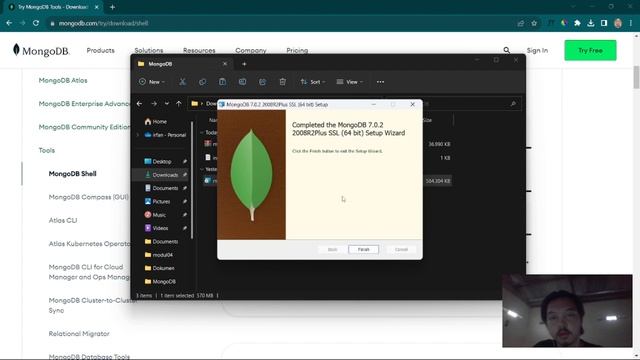Image resolution: width=640 pixels, height=360 pixels.
Task: Open View dropdown in File Explorer
Action: click(x=349, y=82)
